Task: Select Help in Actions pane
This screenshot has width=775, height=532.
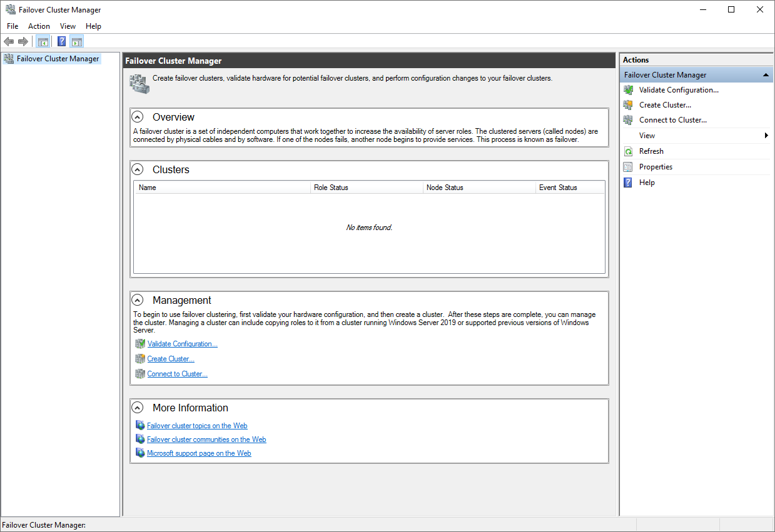Action: coord(647,183)
